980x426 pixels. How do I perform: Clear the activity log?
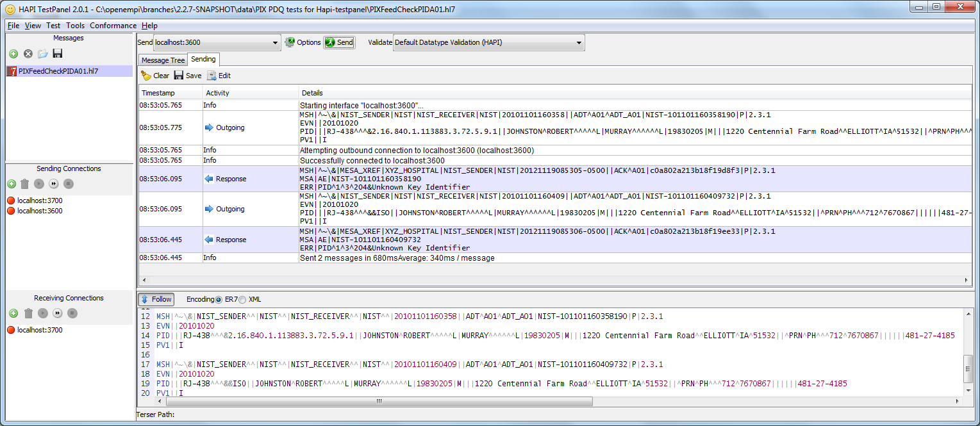pyautogui.click(x=155, y=76)
